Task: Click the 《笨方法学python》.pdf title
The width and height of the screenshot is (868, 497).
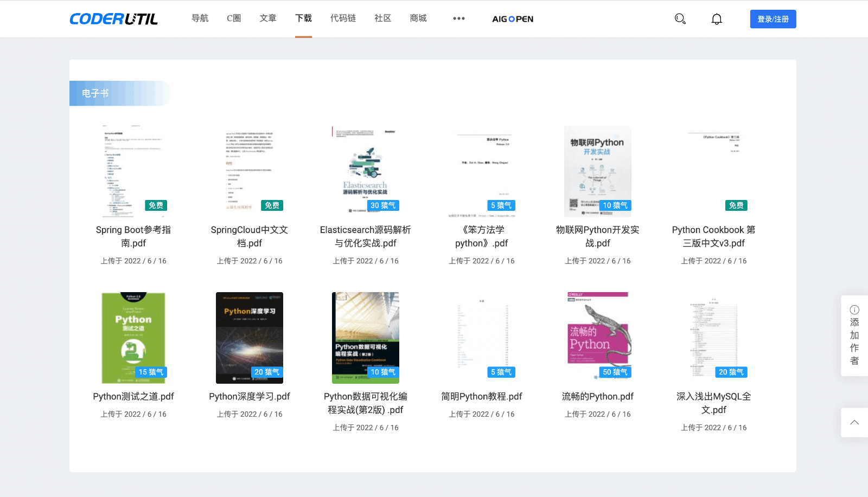Action: (482, 236)
